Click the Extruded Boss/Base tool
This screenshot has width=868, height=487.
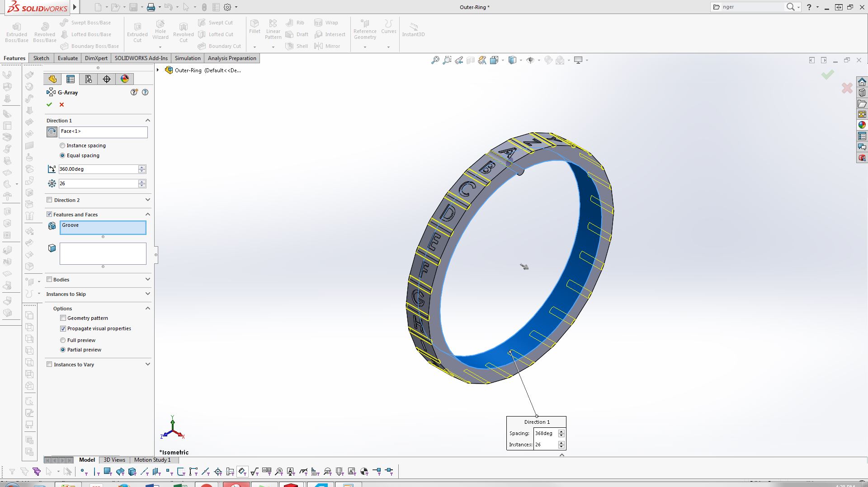[17, 32]
